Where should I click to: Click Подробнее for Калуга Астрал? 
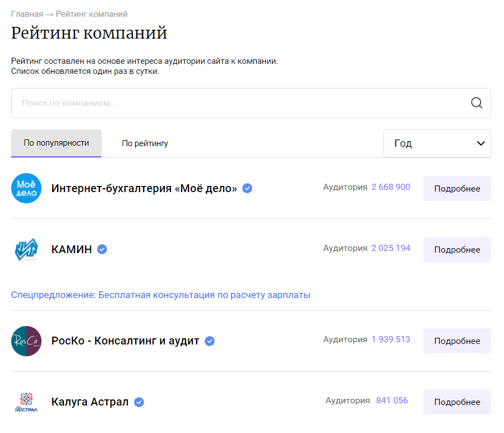point(457,402)
